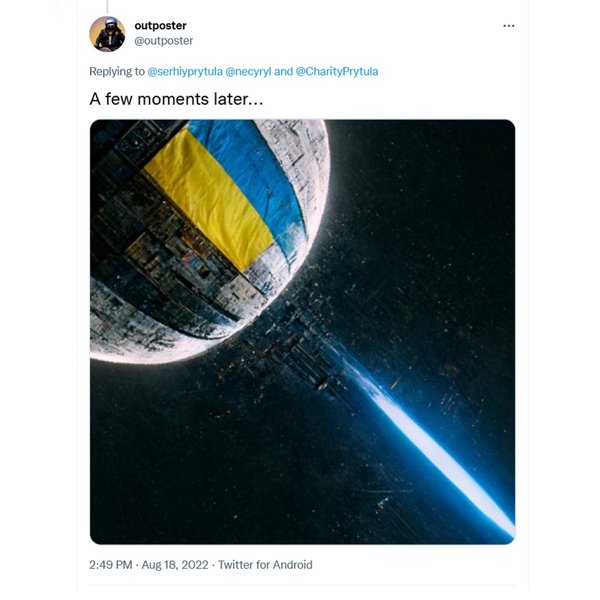Open the bold outposter display name
This screenshot has height=600, width=600.
[x=160, y=25]
